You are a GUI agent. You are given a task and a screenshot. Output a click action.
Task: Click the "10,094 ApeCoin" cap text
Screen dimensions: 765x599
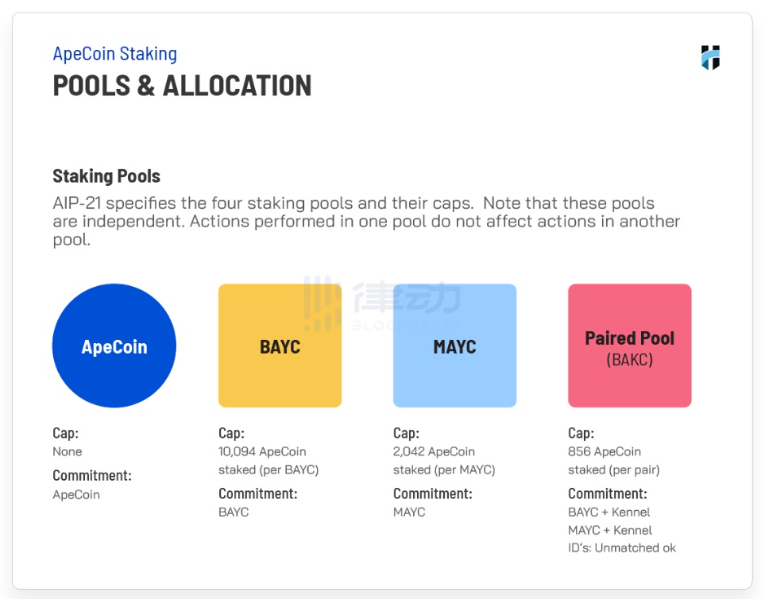coord(262,452)
